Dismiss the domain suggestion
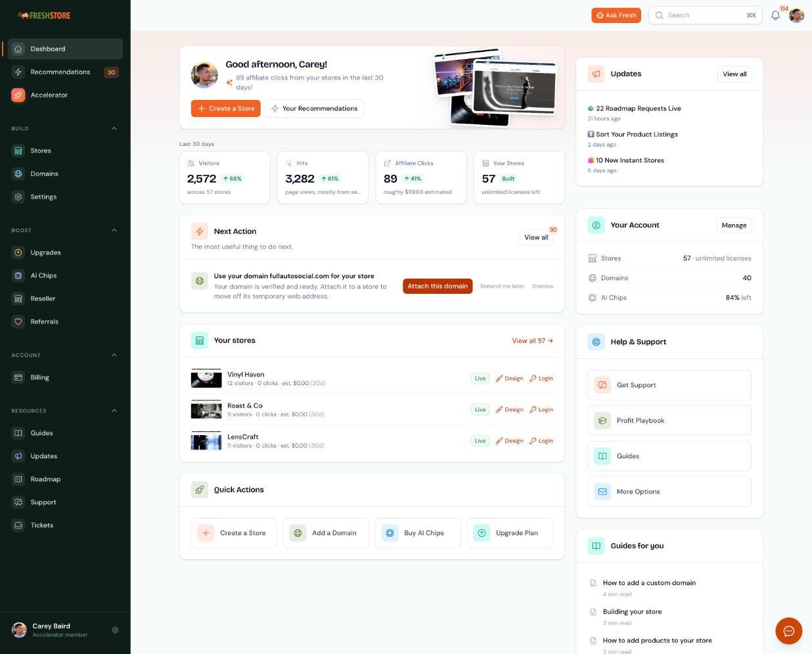Viewport: 812px width, 654px height. click(543, 286)
